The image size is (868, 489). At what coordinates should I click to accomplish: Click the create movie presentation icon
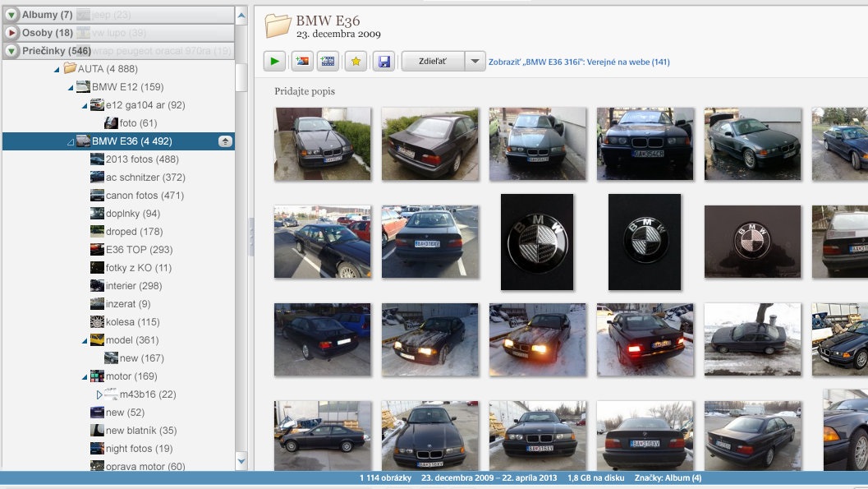328,61
